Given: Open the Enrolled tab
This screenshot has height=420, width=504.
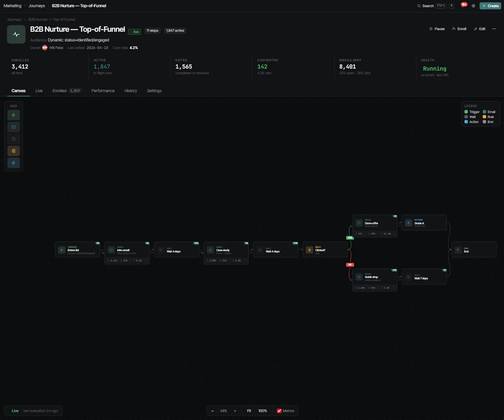Looking at the screenshot, I should click(67, 91).
